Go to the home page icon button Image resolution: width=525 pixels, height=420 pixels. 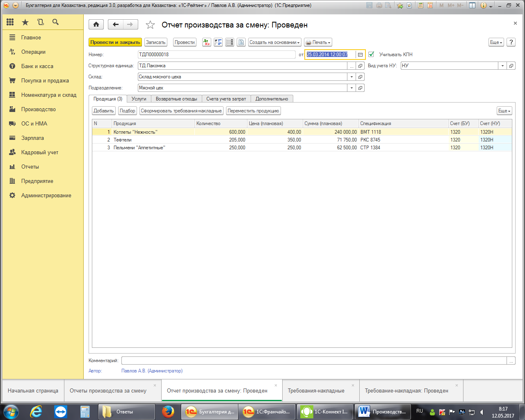pyautogui.click(x=96, y=25)
